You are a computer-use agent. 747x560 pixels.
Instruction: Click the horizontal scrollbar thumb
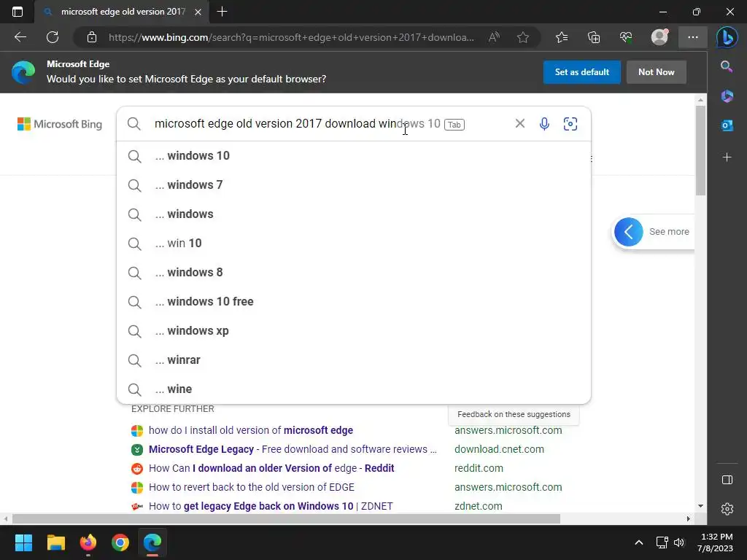point(286,518)
